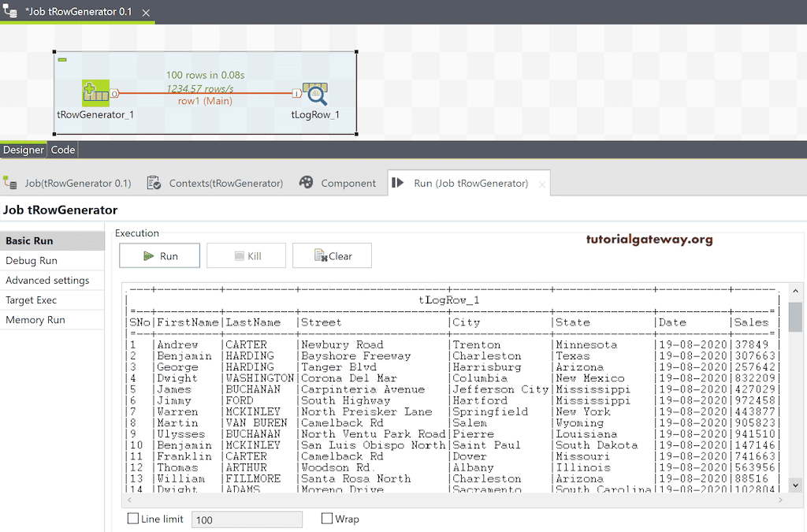Select Debug Run in the side list

[52, 260]
